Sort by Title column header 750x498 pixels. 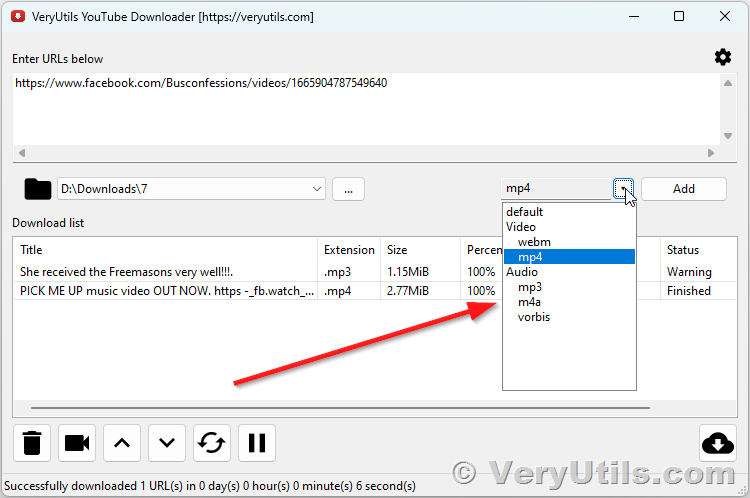point(165,250)
